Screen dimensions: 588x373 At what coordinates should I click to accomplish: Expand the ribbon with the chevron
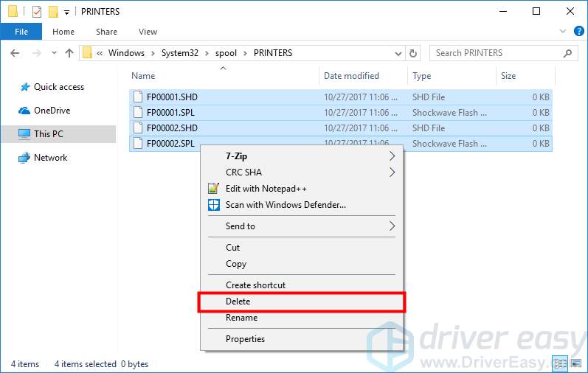[562, 32]
